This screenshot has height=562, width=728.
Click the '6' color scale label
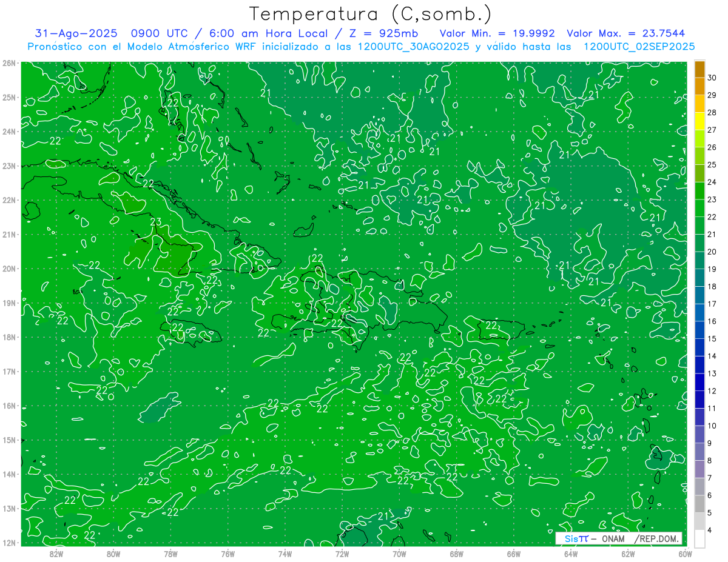710,496
